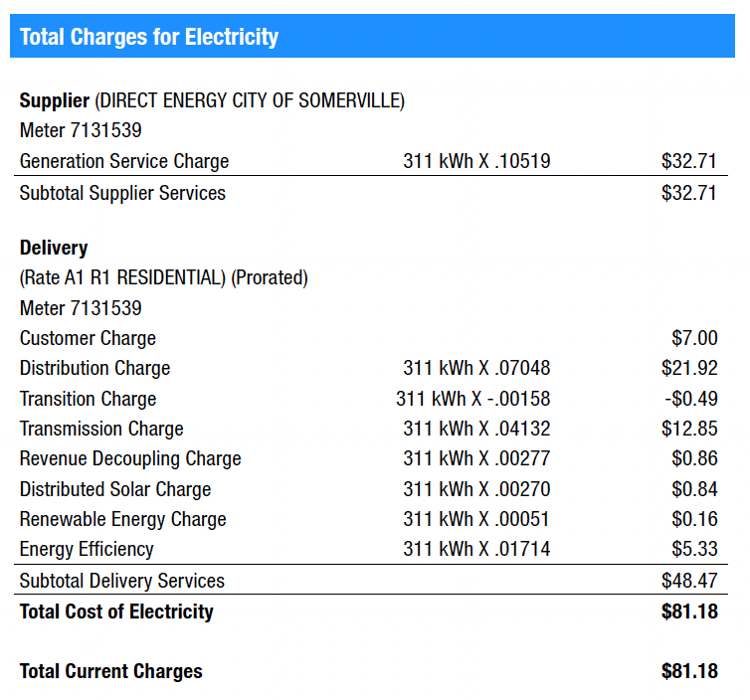Viewport: 750px width, 700px height.
Task: Click the bold Delivery section heading
Action: 54,248
